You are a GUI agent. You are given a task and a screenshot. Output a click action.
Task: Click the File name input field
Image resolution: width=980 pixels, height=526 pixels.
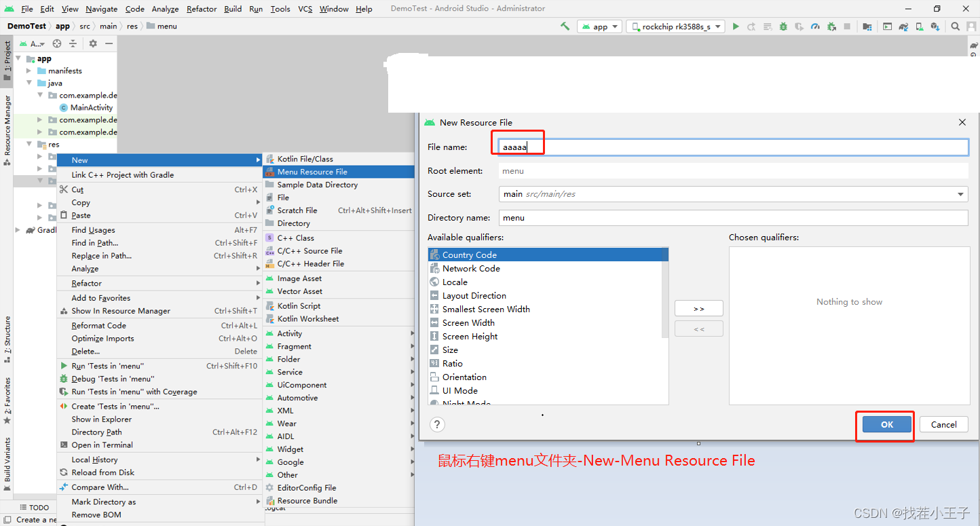click(x=733, y=147)
